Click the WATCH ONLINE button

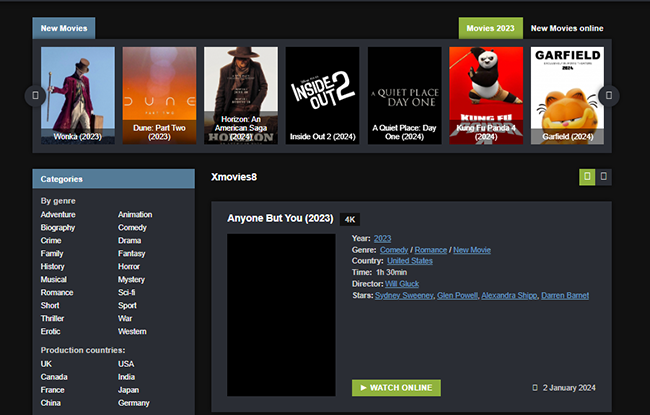(396, 388)
